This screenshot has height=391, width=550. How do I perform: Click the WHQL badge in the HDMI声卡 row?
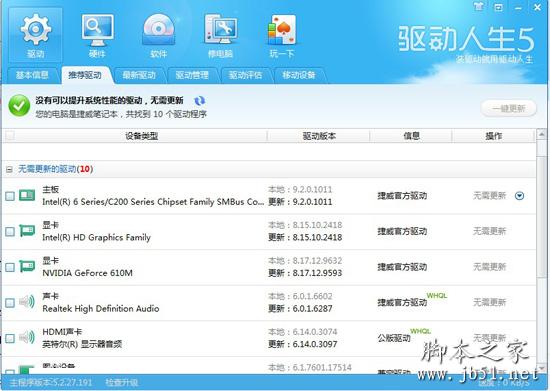click(x=421, y=331)
